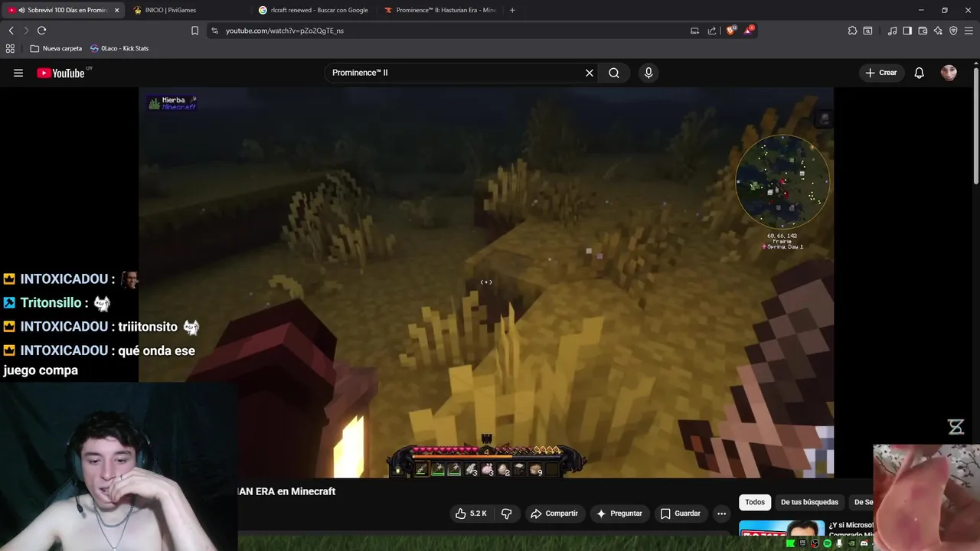Close the Sobreviví 100 Días tab
This screenshot has width=980, height=551.
(116, 10)
